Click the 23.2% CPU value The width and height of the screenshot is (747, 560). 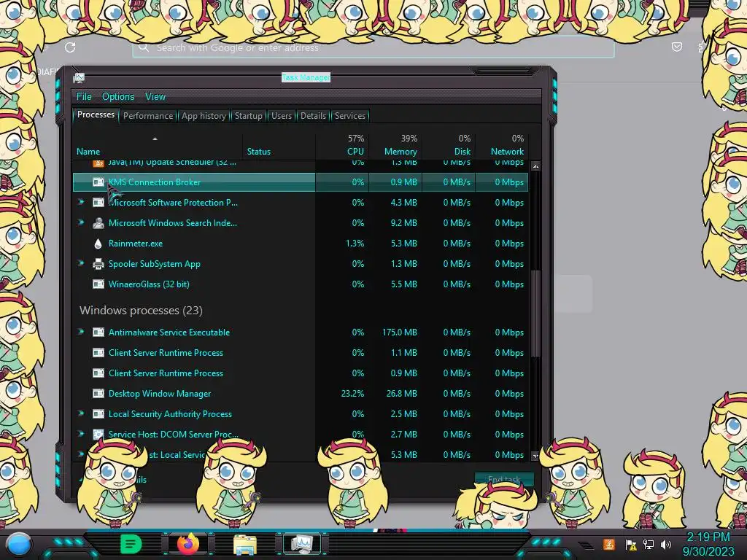352,394
